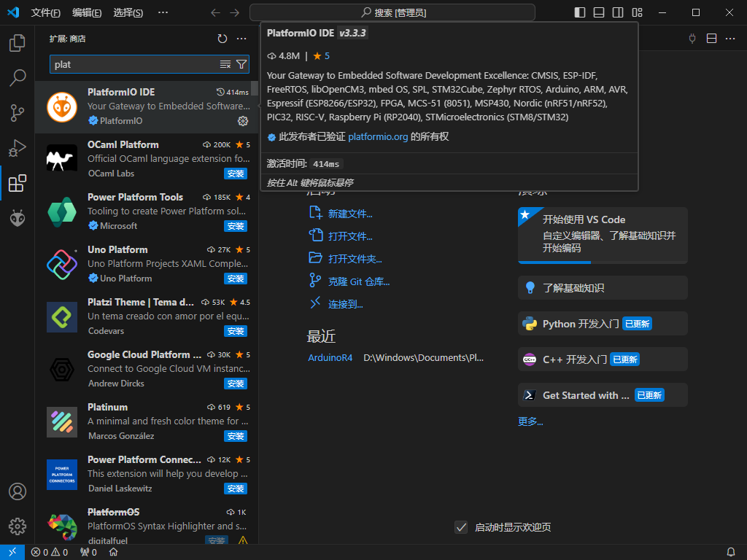Click the command center search box

(x=392, y=12)
